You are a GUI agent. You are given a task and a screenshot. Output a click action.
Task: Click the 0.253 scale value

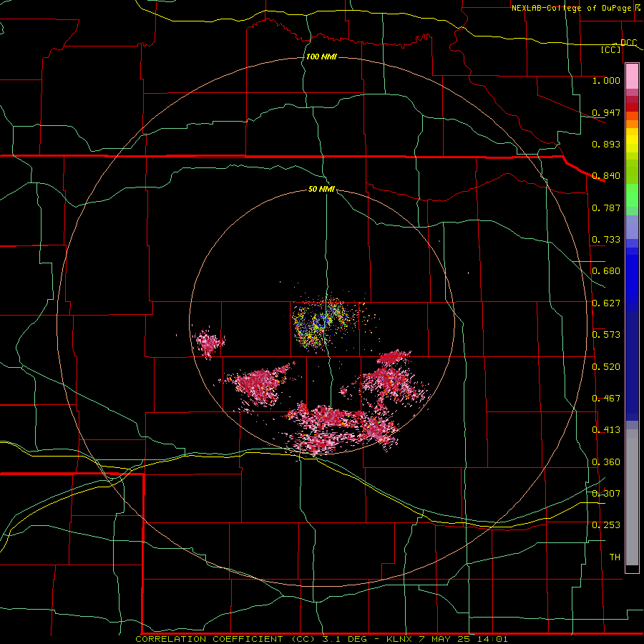(606, 525)
